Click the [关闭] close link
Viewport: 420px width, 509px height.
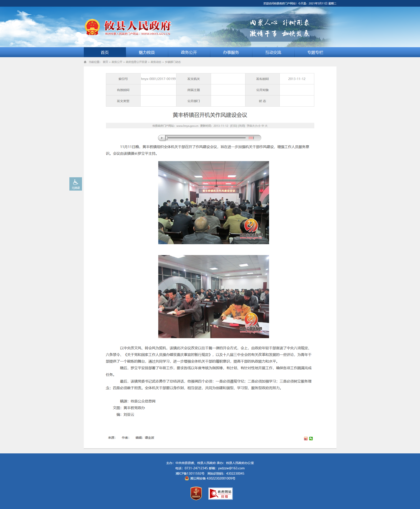[241, 126]
